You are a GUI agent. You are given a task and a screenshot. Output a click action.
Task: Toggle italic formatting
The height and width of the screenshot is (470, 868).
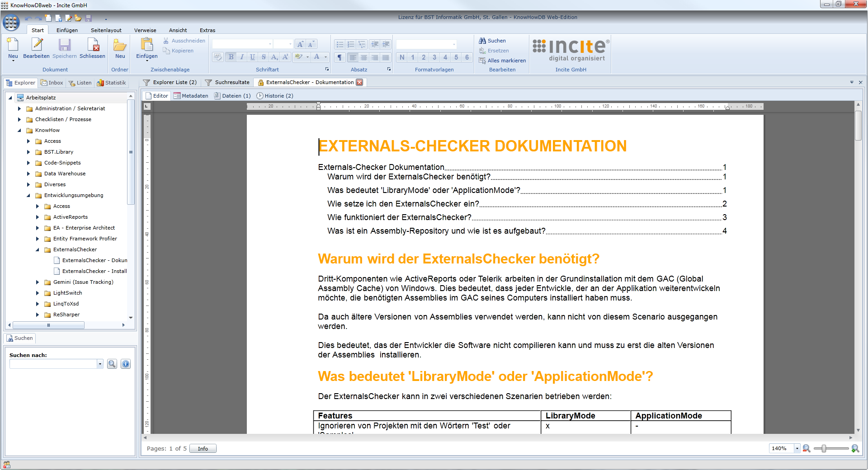click(242, 57)
